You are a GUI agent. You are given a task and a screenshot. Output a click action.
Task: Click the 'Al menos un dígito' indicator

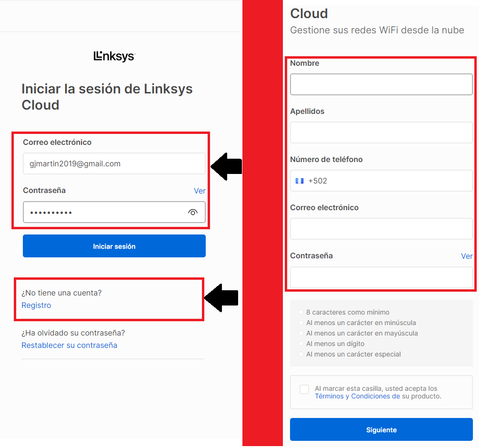pos(335,344)
